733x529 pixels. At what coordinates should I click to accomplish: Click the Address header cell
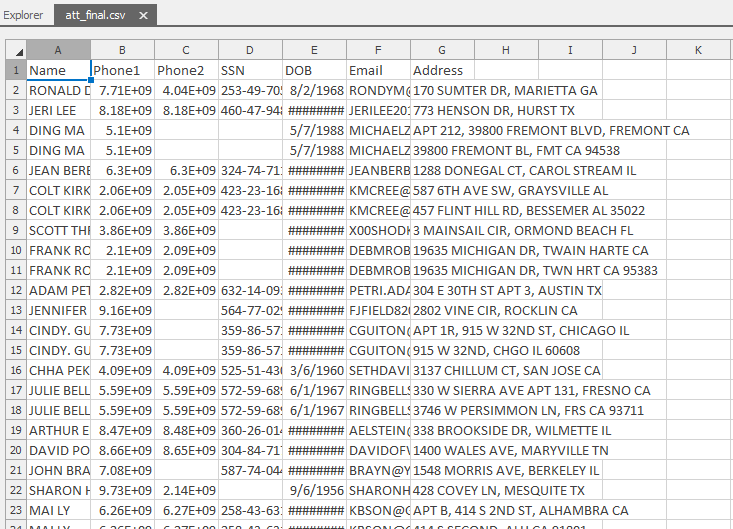442,70
